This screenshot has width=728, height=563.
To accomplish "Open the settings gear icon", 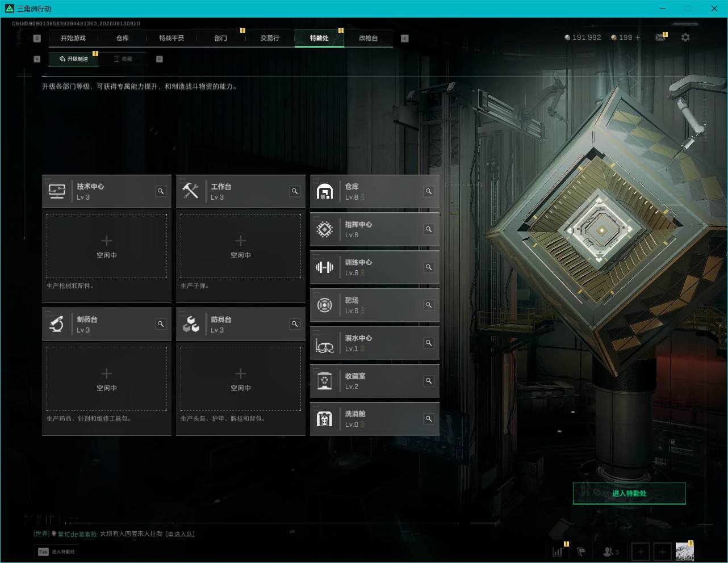I will coord(685,37).
